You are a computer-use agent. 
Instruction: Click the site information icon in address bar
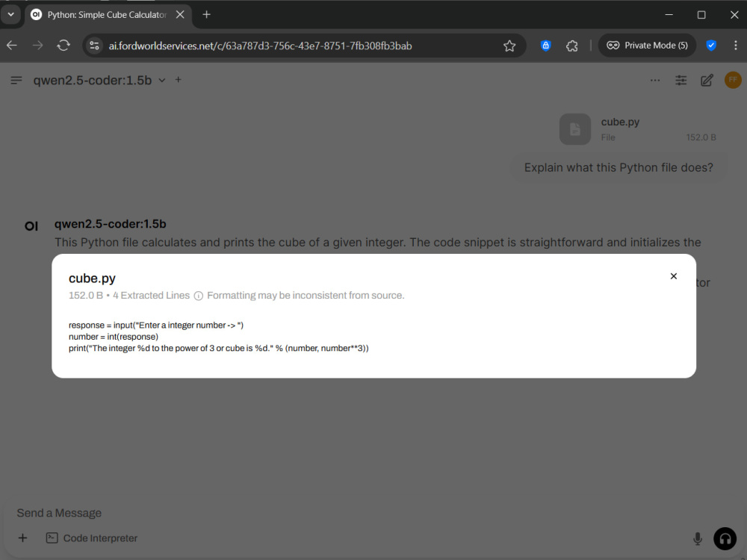[94, 46]
